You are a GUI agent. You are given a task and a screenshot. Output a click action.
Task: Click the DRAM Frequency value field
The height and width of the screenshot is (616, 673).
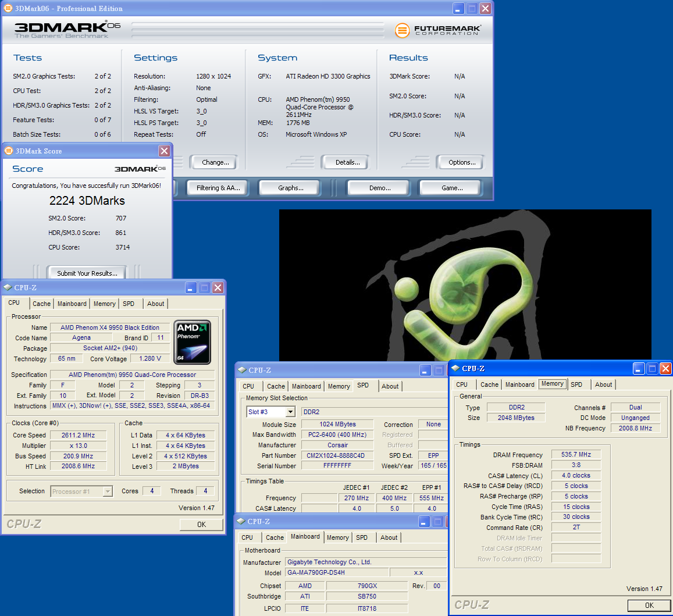(576, 455)
